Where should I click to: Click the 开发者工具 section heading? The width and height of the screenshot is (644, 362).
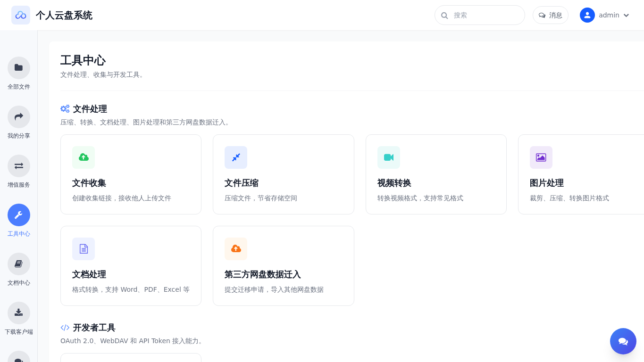tap(94, 328)
